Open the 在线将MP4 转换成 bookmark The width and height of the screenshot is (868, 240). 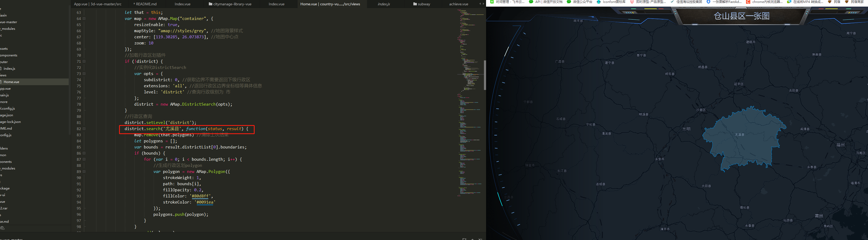coord(805,2)
